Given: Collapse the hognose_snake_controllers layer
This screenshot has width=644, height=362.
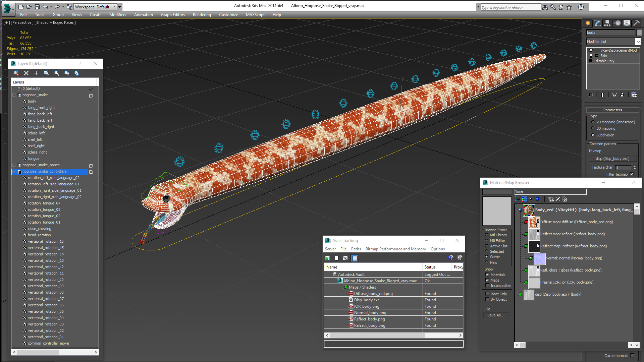Looking at the screenshot, I should click(x=14, y=172).
